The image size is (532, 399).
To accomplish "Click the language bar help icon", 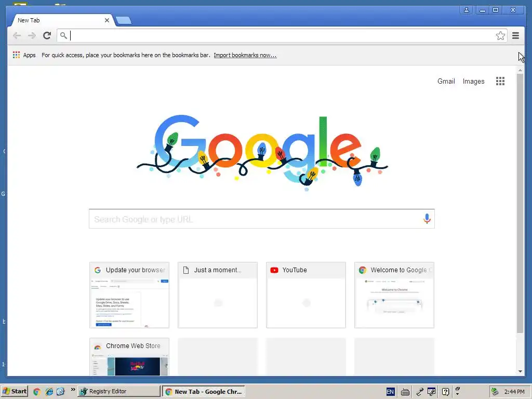I will pos(445,392).
